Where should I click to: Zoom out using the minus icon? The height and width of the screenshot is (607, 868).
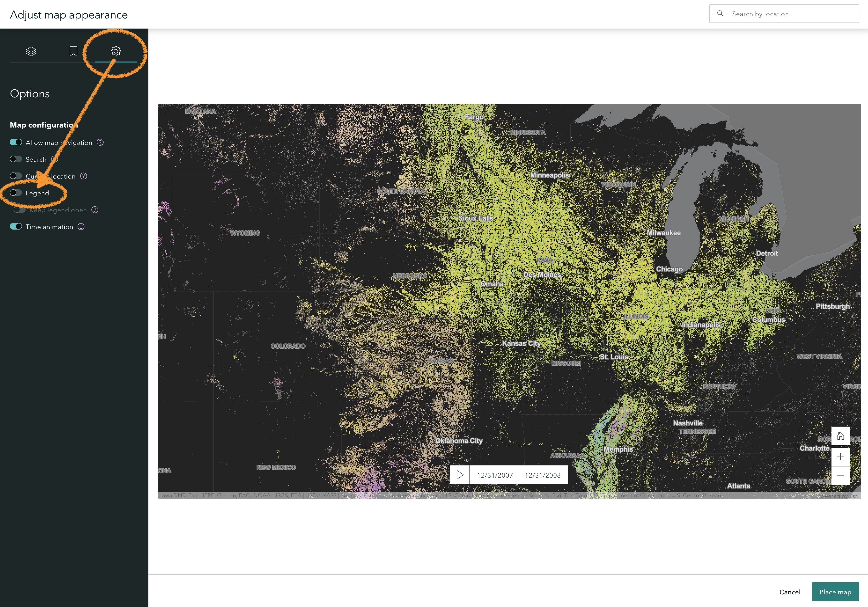[x=841, y=475]
